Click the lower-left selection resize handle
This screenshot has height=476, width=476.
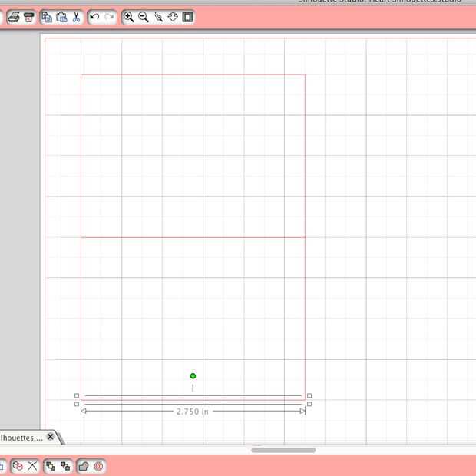[77, 404]
